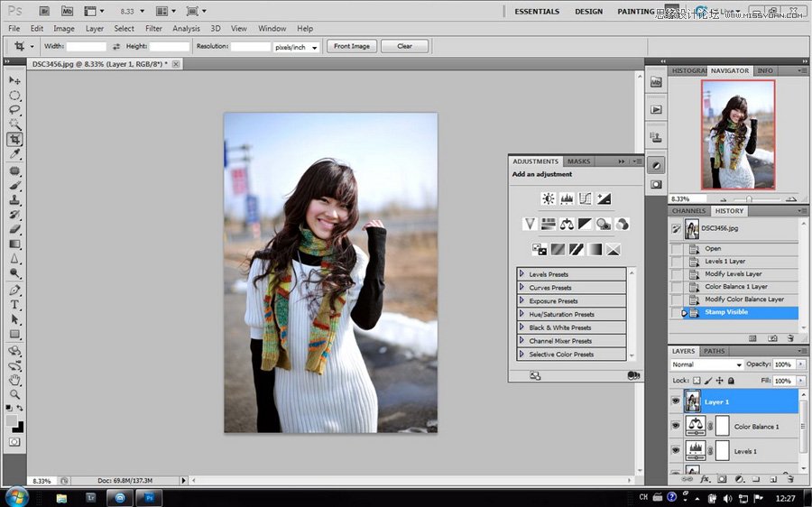Switch to the Histogram tab
Image resolution: width=812 pixels, height=507 pixels.
(x=688, y=70)
